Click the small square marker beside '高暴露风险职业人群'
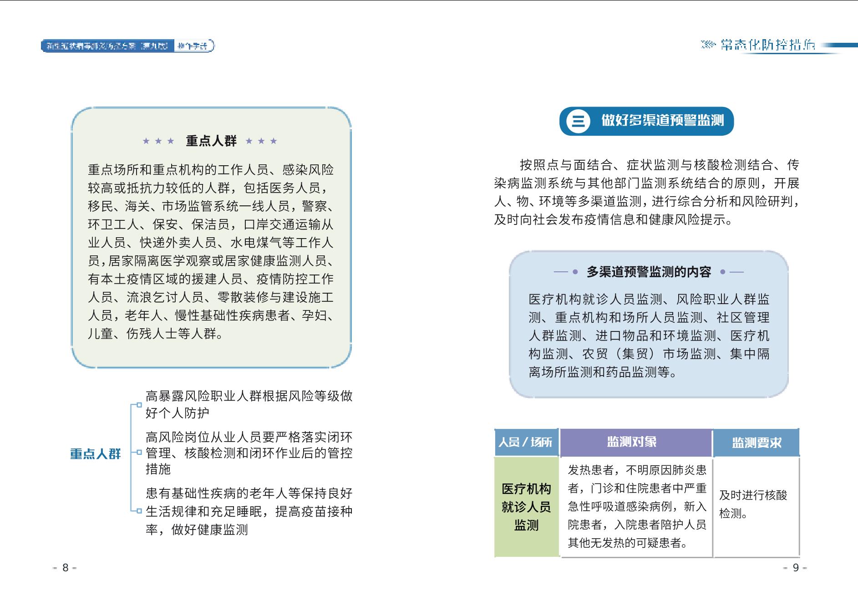This screenshot has height=616, width=858. point(139,404)
